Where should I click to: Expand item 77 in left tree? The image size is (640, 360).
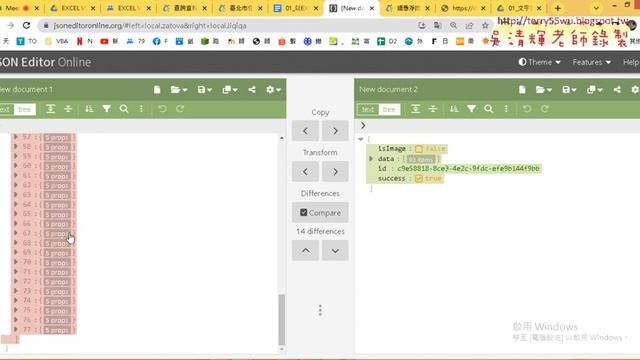coord(16,330)
